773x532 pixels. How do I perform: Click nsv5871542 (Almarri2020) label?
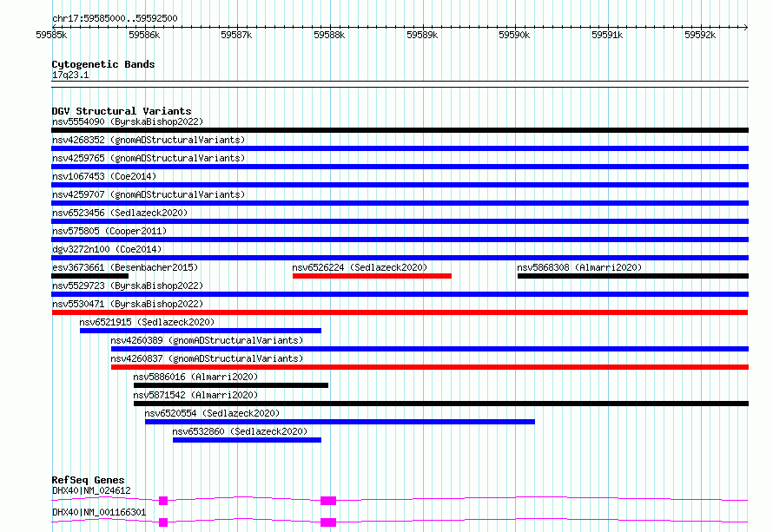(195, 395)
